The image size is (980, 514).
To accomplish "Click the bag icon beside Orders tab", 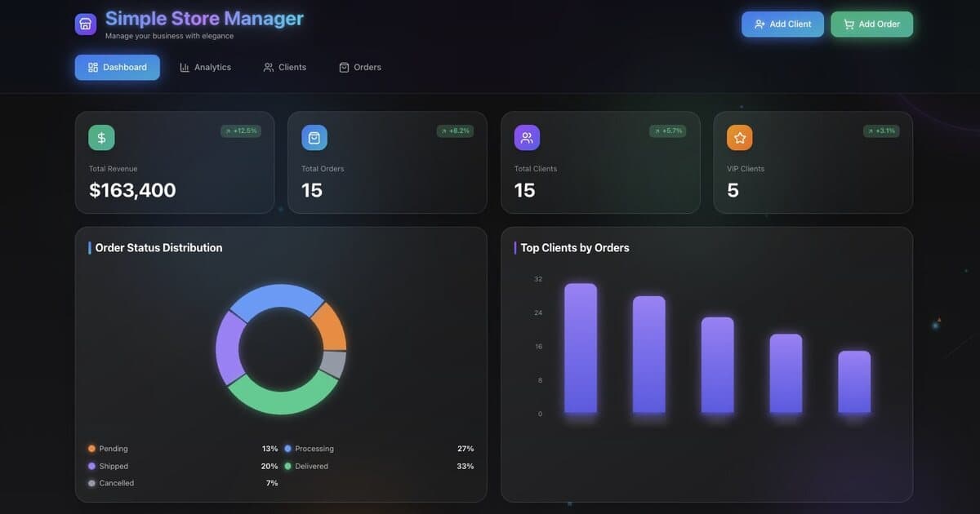I will 344,68.
